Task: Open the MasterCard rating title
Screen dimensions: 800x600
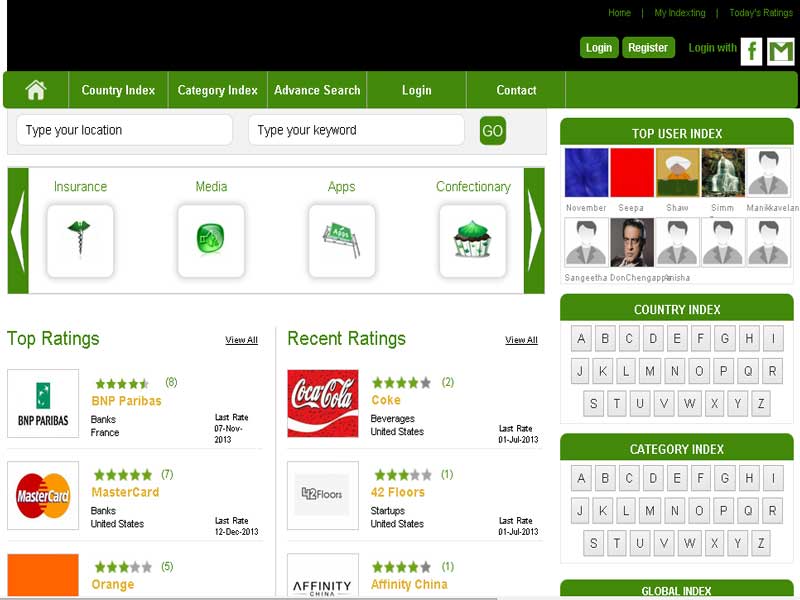Action: [126, 492]
